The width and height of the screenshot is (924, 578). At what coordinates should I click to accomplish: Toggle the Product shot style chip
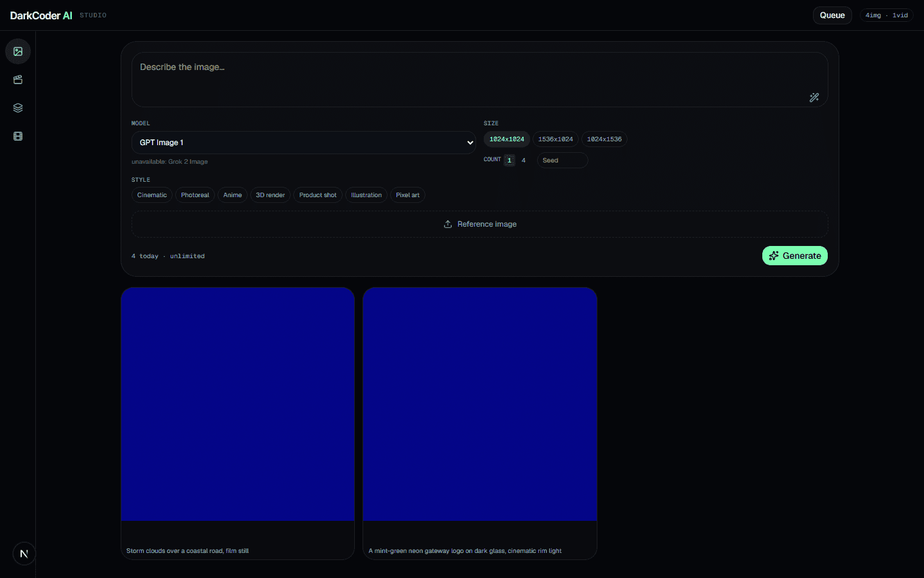coord(318,195)
